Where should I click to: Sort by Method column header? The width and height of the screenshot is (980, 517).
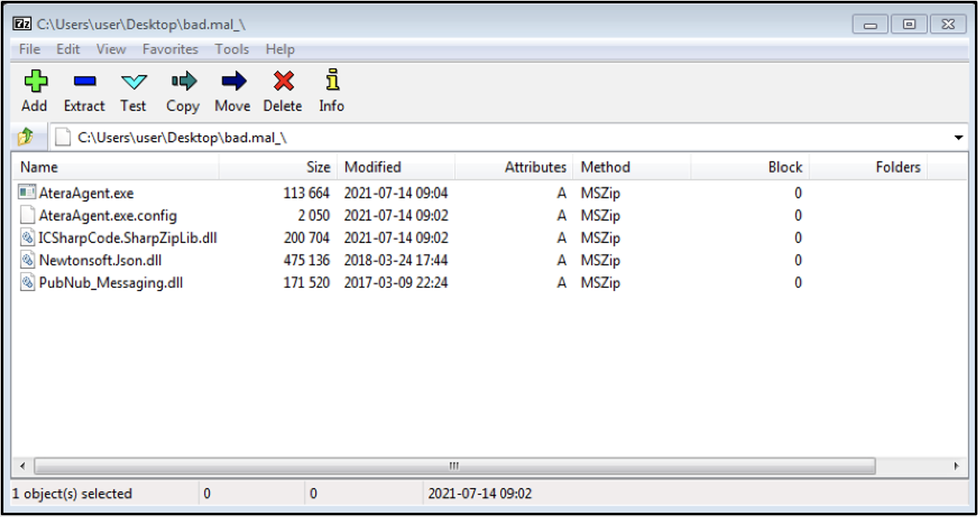point(632,167)
